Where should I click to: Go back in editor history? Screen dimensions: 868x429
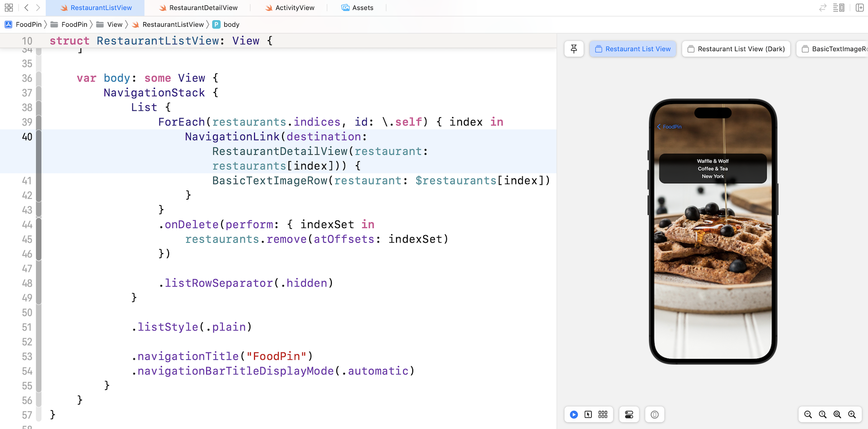tap(26, 8)
